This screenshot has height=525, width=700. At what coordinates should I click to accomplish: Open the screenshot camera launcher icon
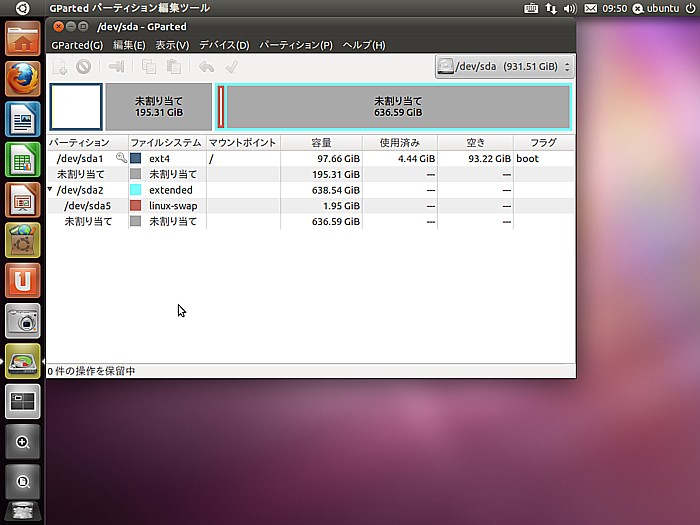(23, 321)
